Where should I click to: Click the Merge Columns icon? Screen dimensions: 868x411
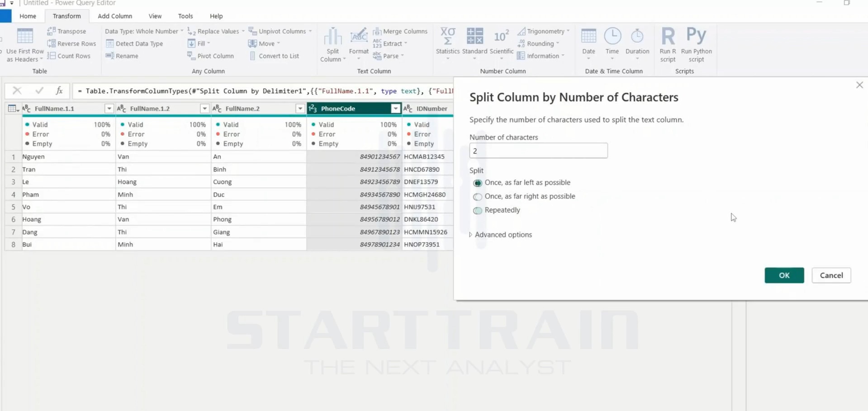[377, 31]
